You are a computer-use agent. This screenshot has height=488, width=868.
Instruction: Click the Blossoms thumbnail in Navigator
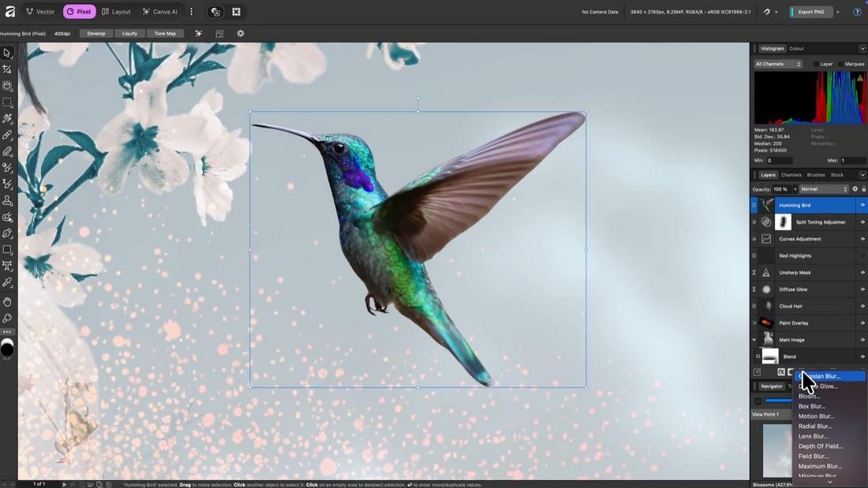777,449
